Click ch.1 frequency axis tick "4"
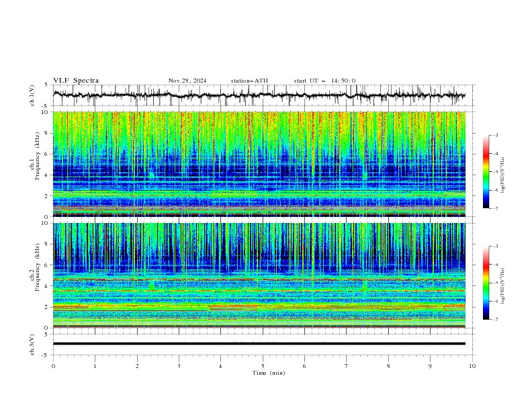This screenshot has height=411, width=532. click(x=47, y=175)
